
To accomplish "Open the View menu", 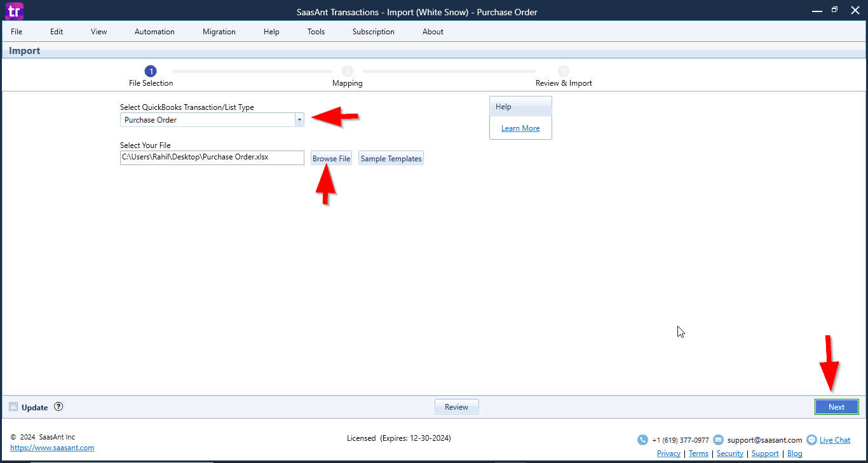I will point(99,32).
